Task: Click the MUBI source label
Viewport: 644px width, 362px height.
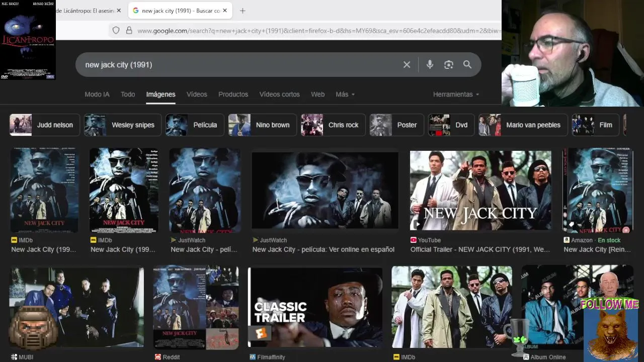Action: pyautogui.click(x=22, y=357)
